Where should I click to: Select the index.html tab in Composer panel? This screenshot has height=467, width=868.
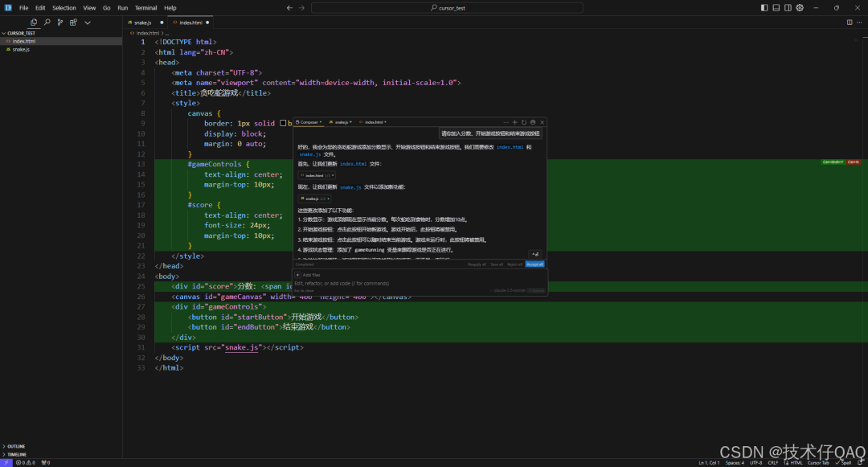[x=373, y=122]
